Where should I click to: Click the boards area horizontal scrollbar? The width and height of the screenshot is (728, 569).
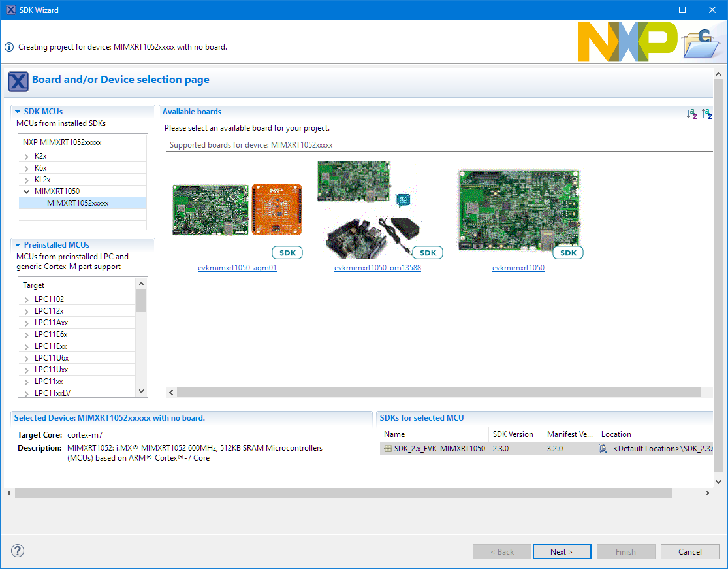[437, 393]
